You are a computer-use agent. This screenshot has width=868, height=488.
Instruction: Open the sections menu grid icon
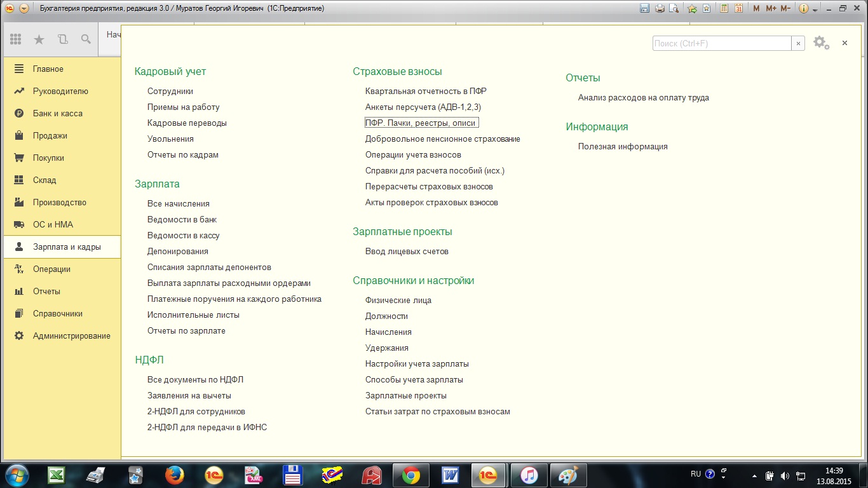(x=16, y=39)
